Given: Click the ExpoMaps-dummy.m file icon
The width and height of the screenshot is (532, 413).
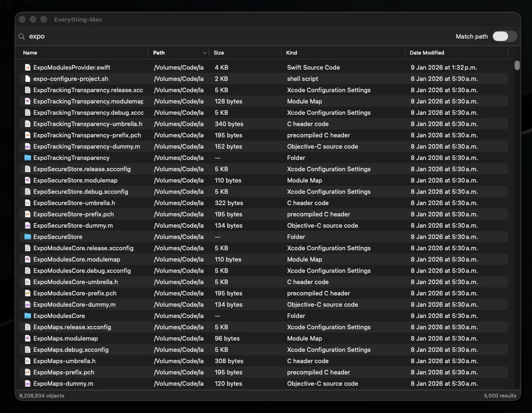Looking at the screenshot, I should coord(27,383).
